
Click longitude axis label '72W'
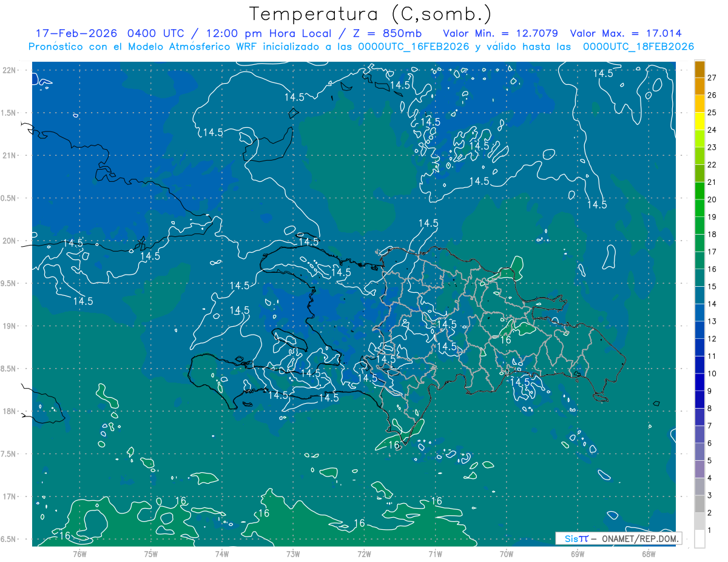(x=364, y=554)
